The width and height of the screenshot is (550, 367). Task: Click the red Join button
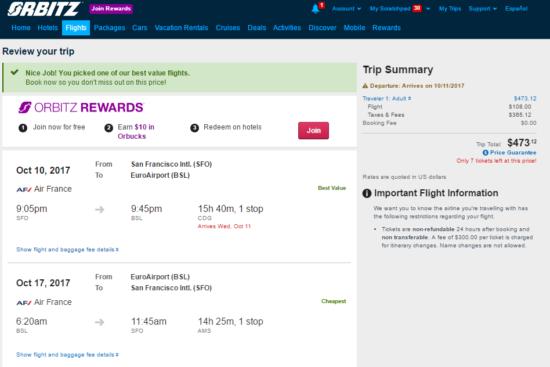tap(314, 131)
